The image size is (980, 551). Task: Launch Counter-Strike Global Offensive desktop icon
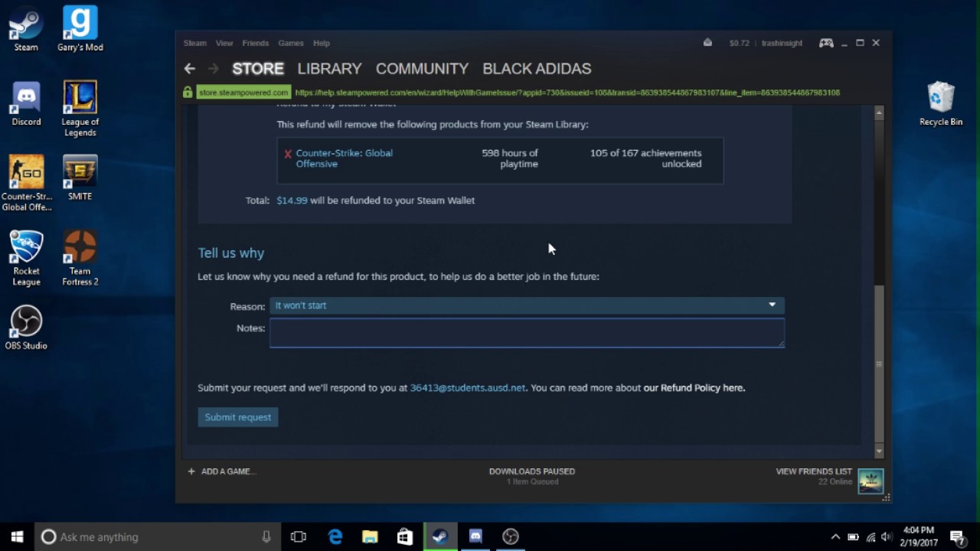click(26, 183)
